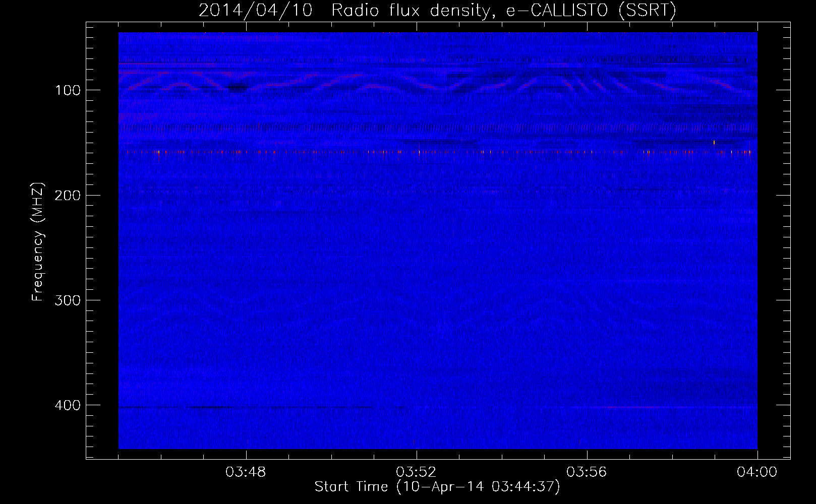Click the 04:00 time tick label
The width and height of the screenshot is (816, 504).
[757, 472]
